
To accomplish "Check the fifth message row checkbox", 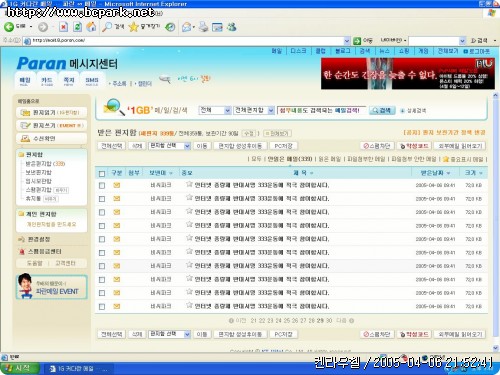I will click(x=102, y=239).
